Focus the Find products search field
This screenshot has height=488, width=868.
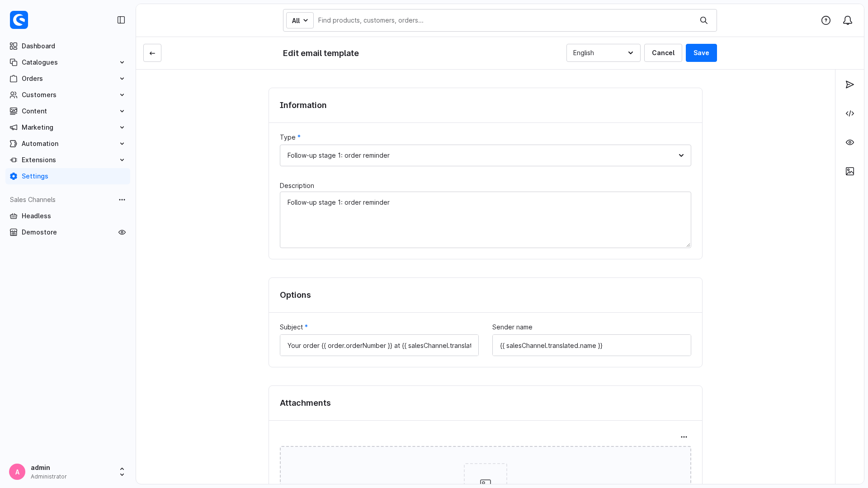pos(506,20)
